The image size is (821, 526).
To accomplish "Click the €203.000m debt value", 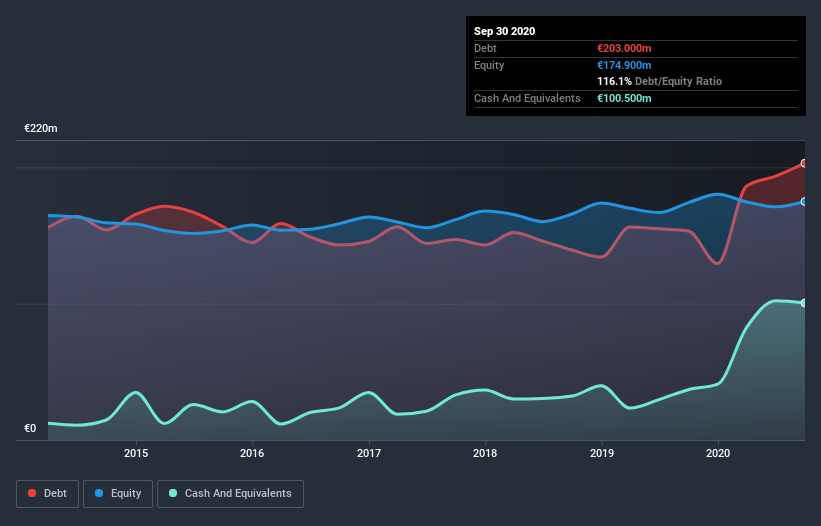I will pyautogui.click(x=624, y=48).
